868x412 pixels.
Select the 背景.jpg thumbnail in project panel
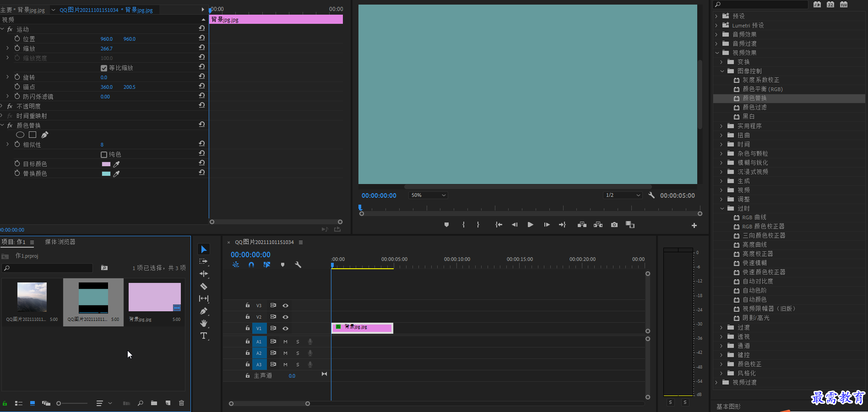(155, 297)
